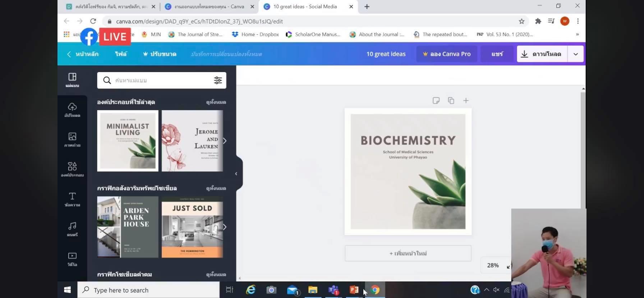Open Task View on the taskbar
Image resolution: width=644 pixels, height=298 pixels.
[x=229, y=290]
